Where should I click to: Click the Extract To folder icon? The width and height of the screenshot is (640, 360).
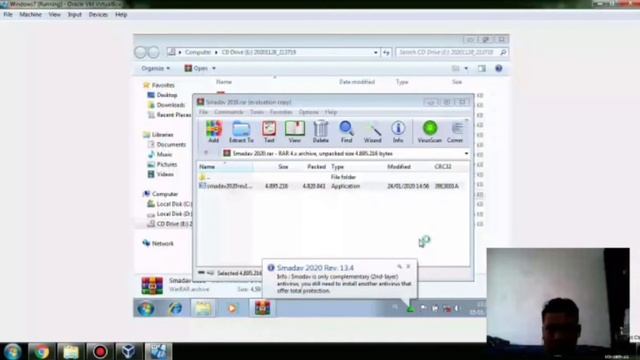(x=241, y=131)
